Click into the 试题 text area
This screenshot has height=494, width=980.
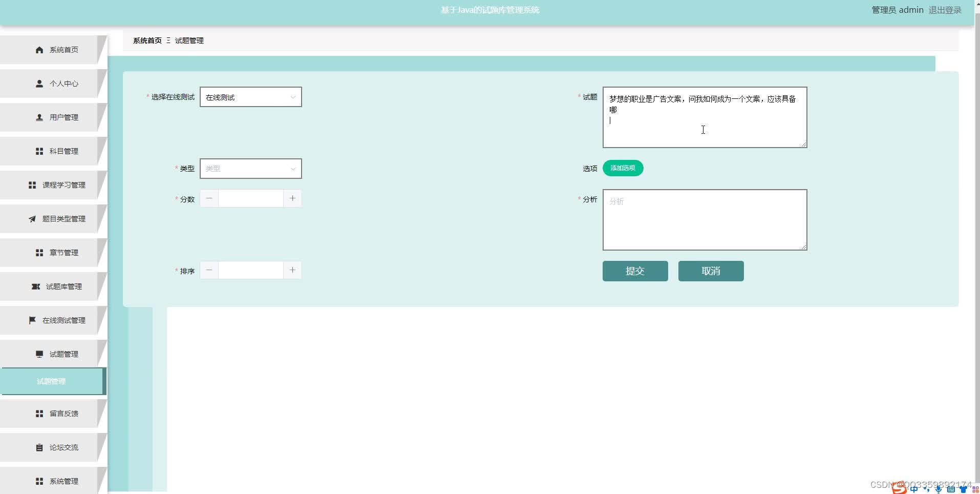click(x=705, y=117)
